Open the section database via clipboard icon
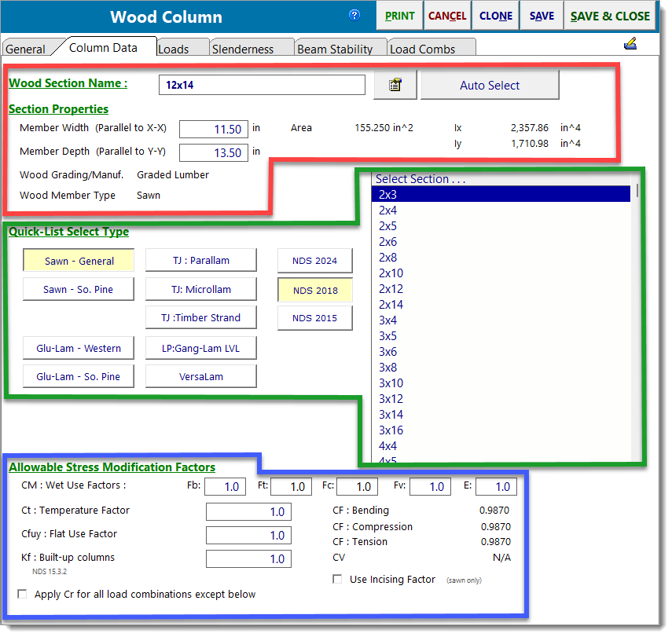 click(x=395, y=84)
